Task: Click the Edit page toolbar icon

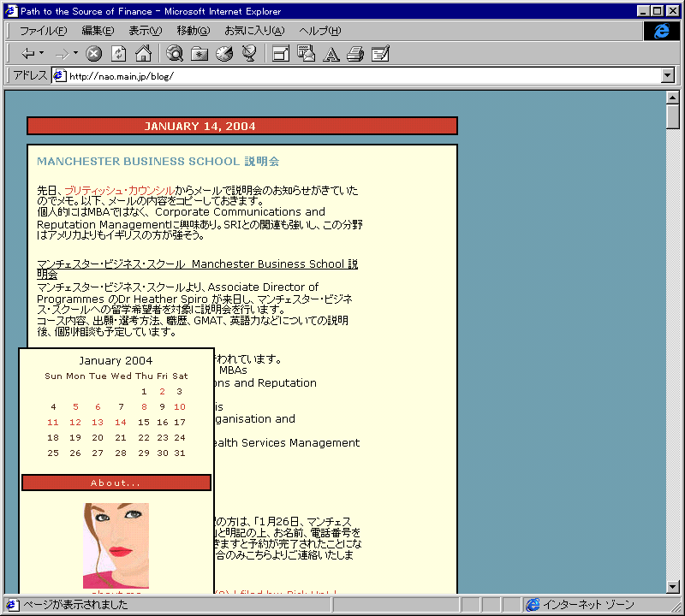Action: (380, 54)
